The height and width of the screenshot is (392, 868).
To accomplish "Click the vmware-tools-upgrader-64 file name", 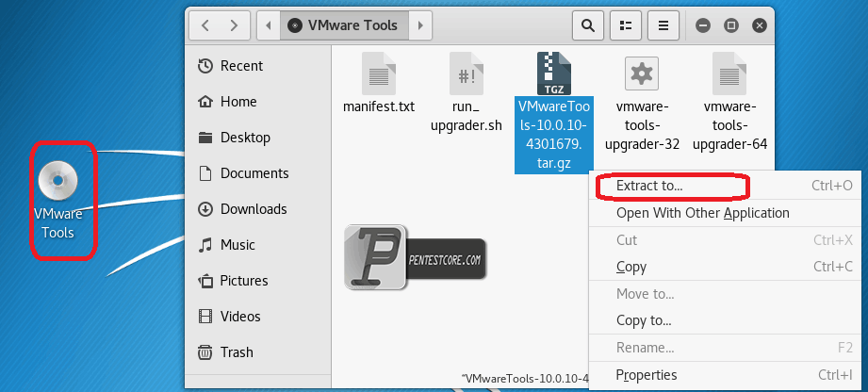I will (x=729, y=125).
